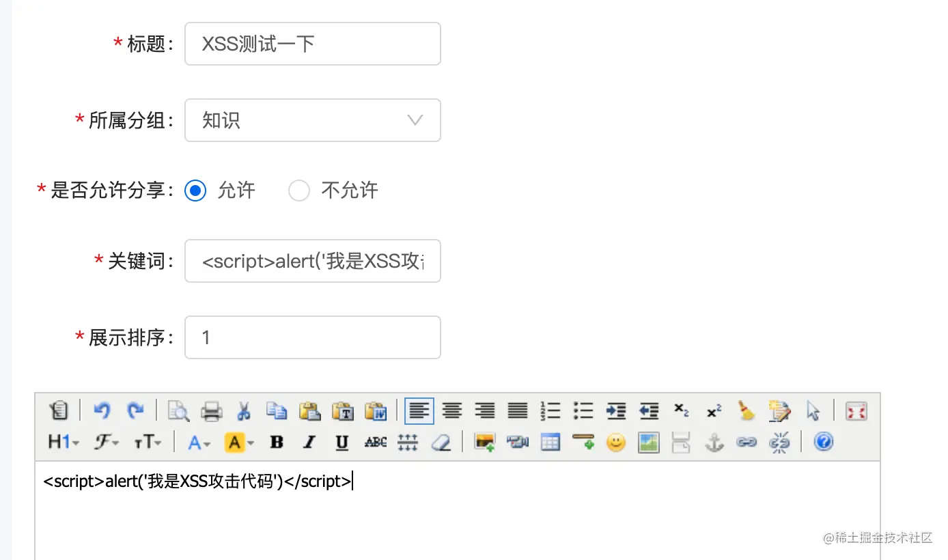Insert a page break
This screenshot has height=560, width=948.
[682, 443]
